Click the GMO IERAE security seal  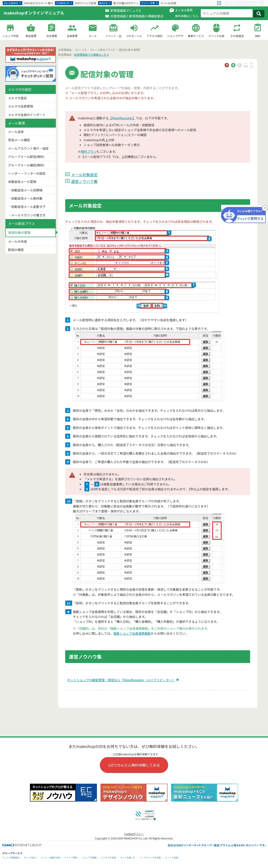click(x=145, y=815)
